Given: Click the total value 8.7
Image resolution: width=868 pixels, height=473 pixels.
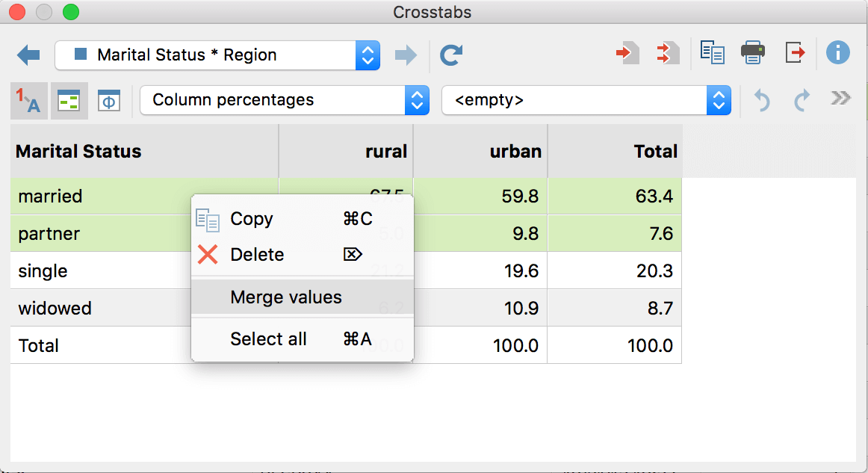Looking at the screenshot, I should [660, 308].
